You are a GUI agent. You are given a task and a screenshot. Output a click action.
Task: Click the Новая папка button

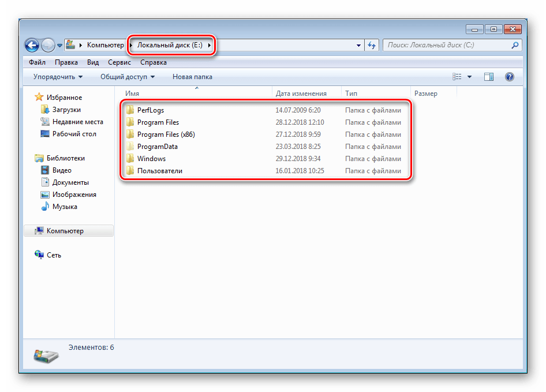click(192, 77)
